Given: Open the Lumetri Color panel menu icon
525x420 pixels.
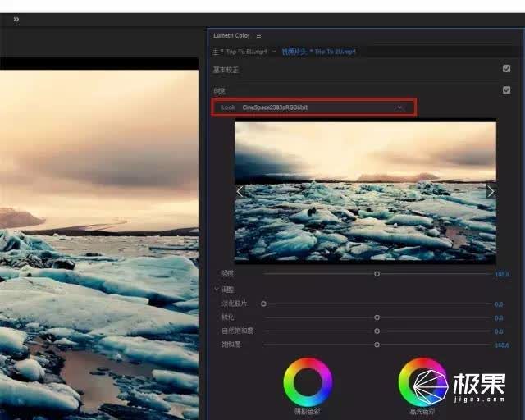Looking at the screenshot, I should pyautogui.click(x=258, y=35).
